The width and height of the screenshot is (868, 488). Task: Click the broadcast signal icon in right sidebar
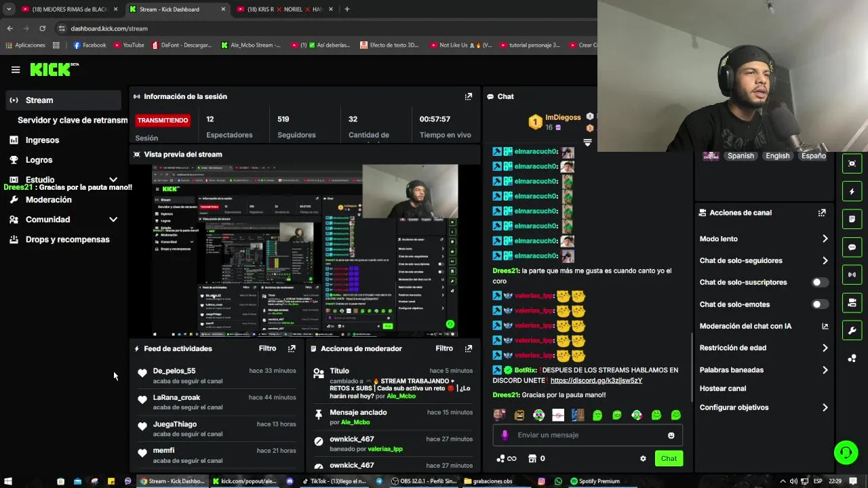click(852, 274)
